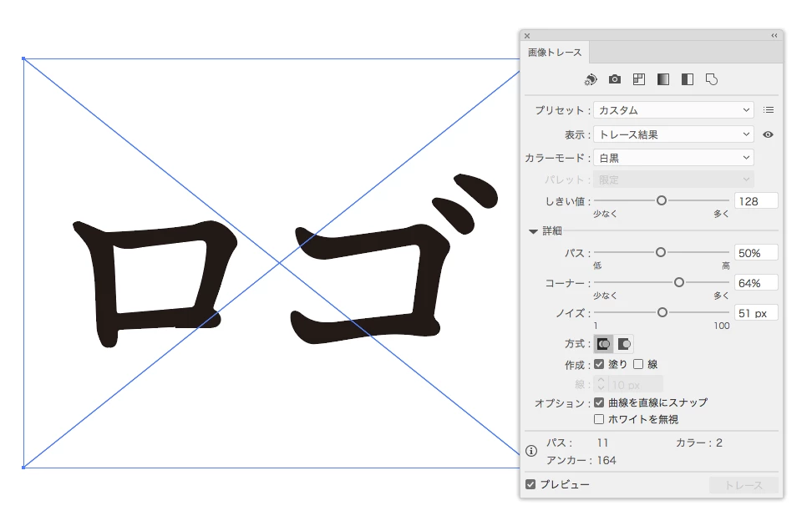Enable the ホワイトを無視 checkbox

point(599,419)
